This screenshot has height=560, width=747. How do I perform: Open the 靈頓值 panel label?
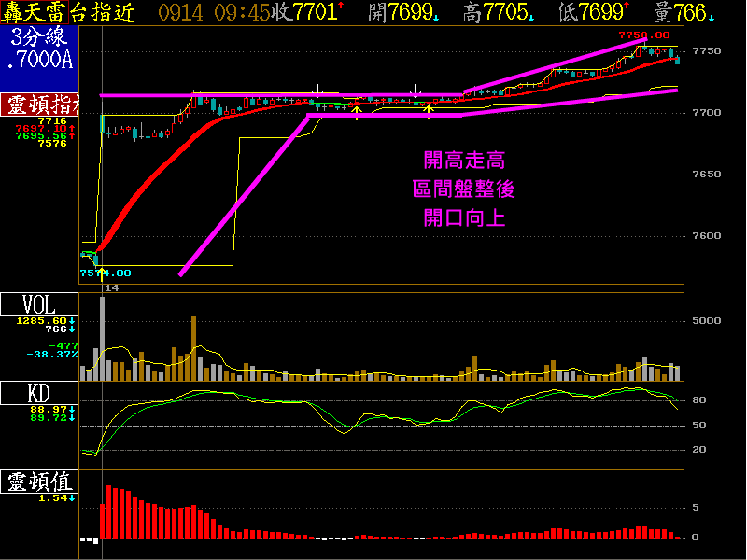coord(39,482)
